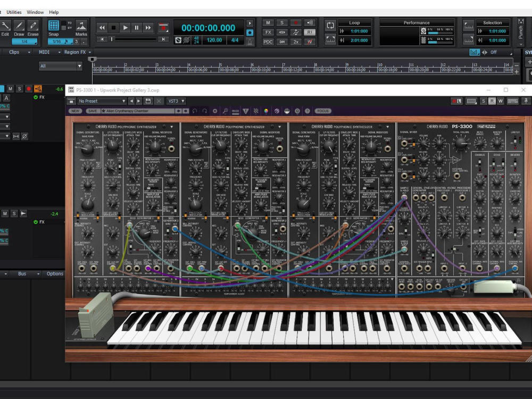
Task: Open PS-3300 help question mark
Action: [x=307, y=111]
